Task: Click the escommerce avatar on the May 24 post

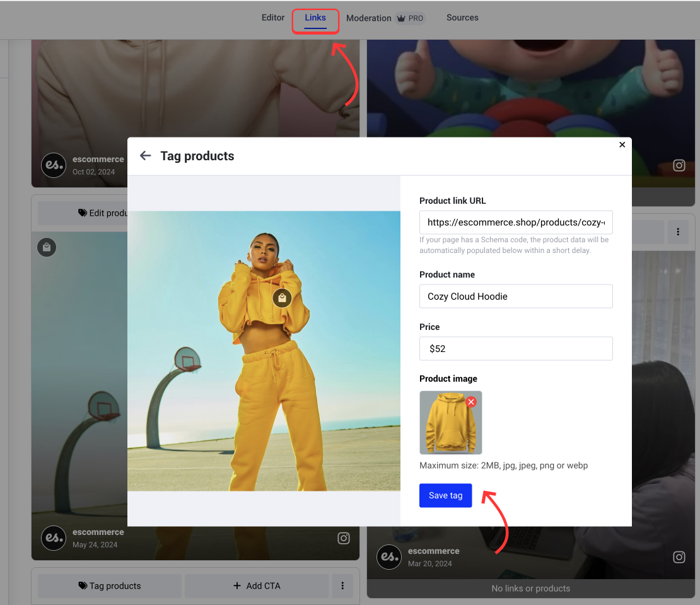Action: coord(54,538)
